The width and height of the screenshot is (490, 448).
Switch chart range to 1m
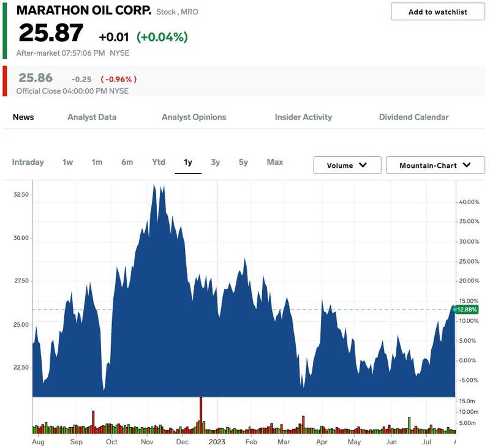(x=97, y=162)
